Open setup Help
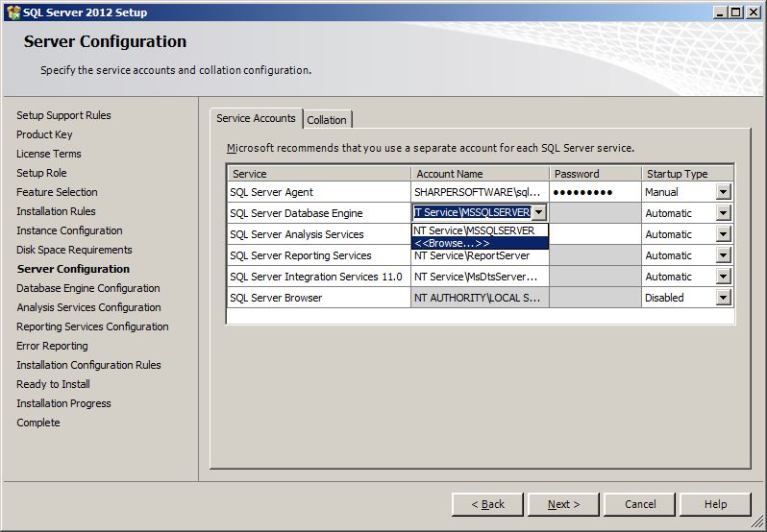 (x=715, y=504)
